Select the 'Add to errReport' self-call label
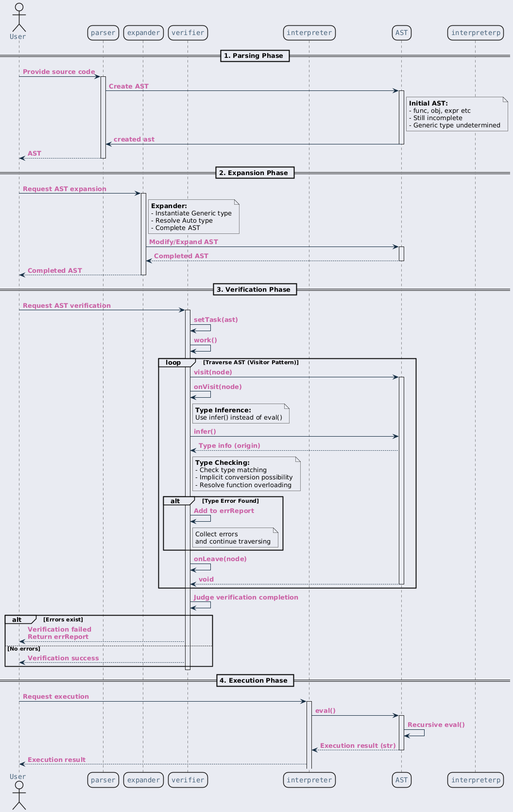The image size is (513, 812). pos(224,511)
